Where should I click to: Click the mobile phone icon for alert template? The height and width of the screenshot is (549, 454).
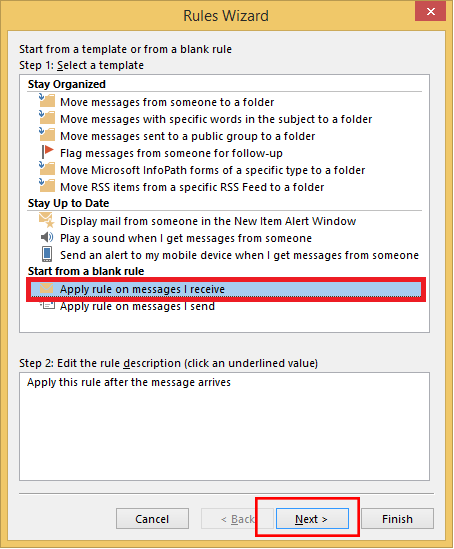47,254
